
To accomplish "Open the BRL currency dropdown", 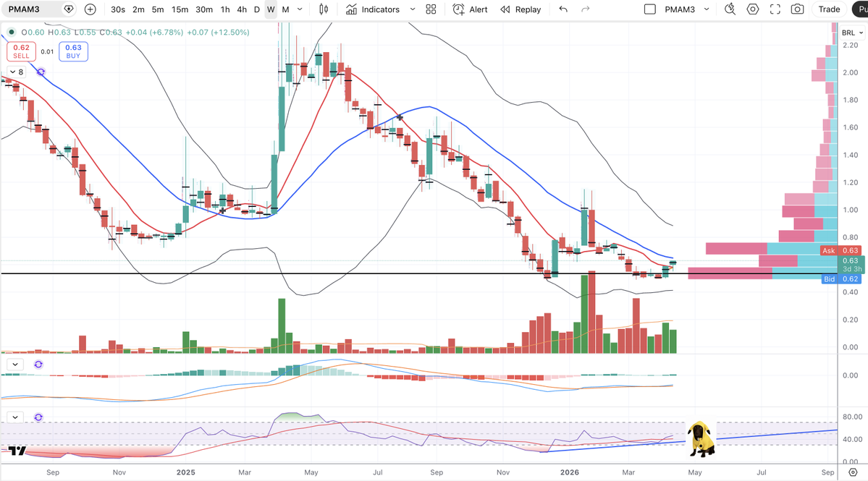I will (x=853, y=33).
